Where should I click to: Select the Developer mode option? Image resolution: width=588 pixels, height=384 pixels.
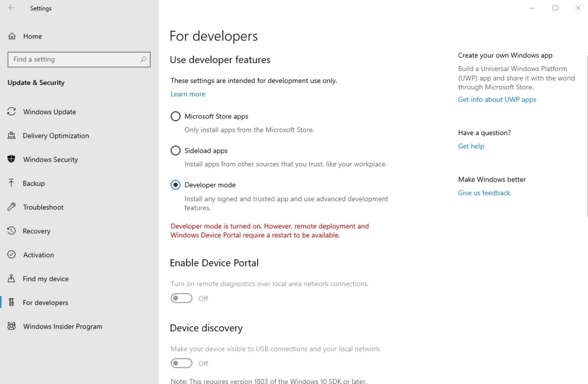coord(175,185)
